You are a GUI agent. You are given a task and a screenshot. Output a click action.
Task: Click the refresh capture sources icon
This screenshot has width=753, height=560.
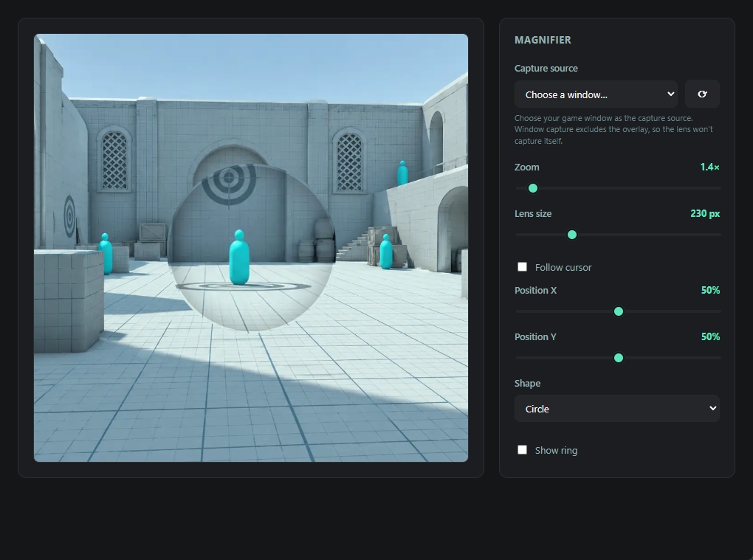[x=701, y=94]
